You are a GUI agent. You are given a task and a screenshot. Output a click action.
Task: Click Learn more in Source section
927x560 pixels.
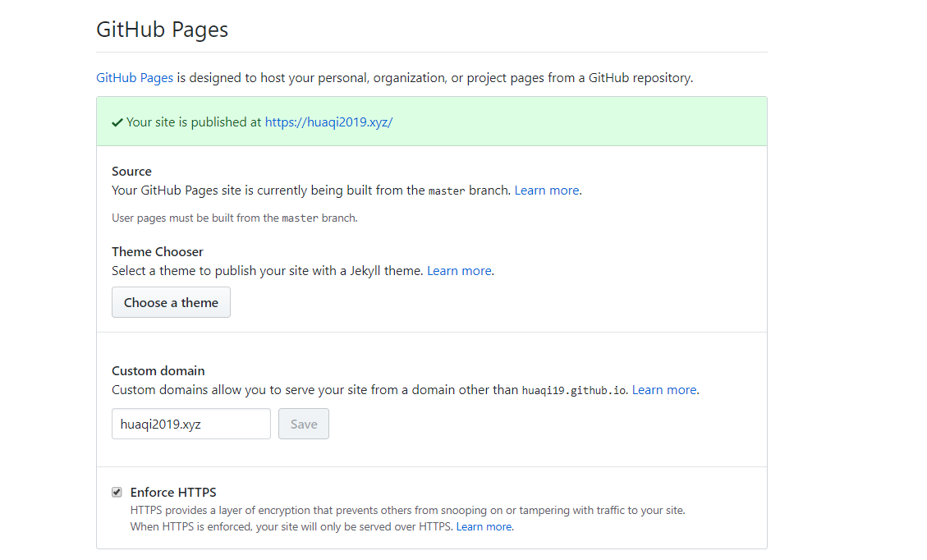547,190
